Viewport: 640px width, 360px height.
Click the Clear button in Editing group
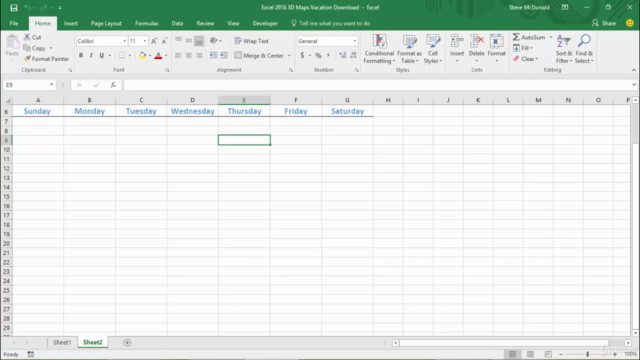pos(526,59)
